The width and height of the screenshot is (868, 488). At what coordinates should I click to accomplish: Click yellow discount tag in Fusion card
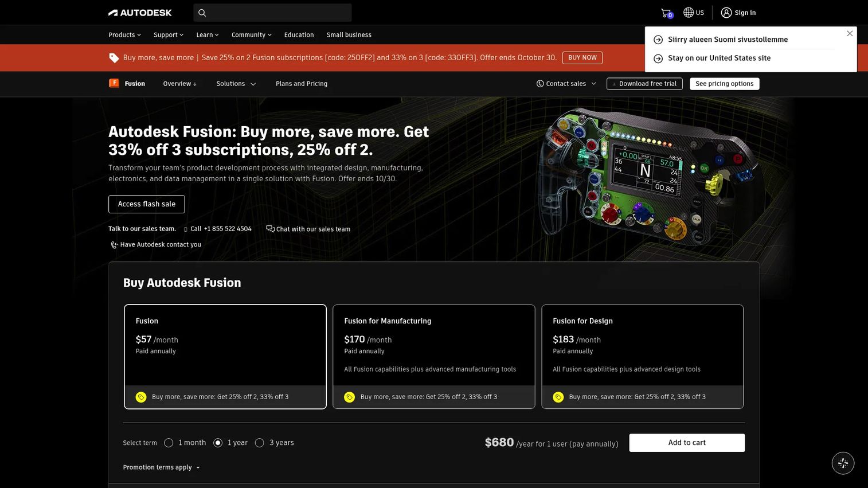141,397
